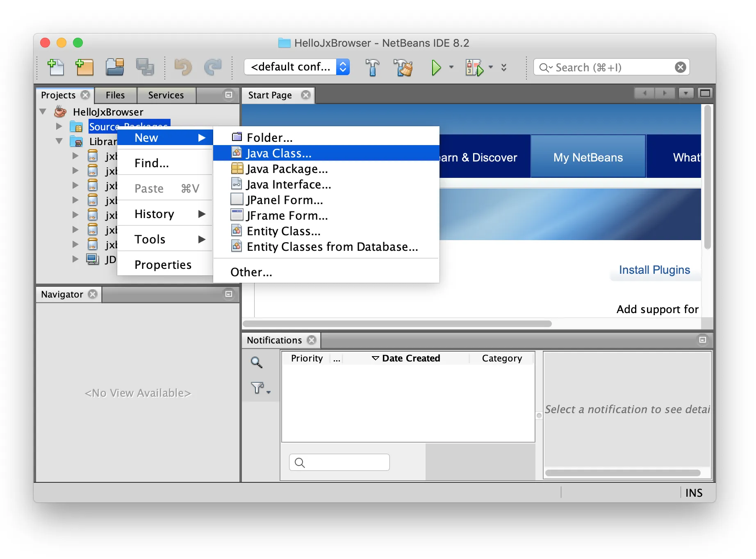Open Run Project dropdown arrow
756x559 pixels.
pyautogui.click(x=451, y=67)
